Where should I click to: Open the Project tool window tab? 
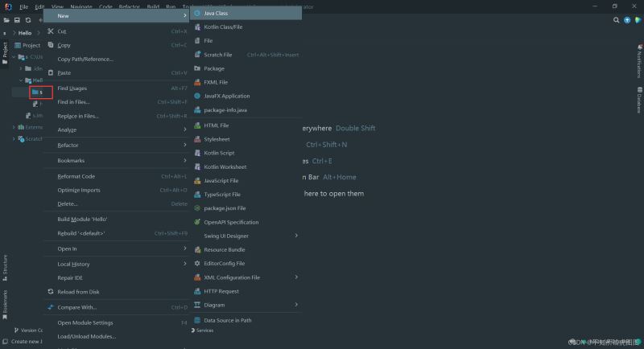click(5, 53)
